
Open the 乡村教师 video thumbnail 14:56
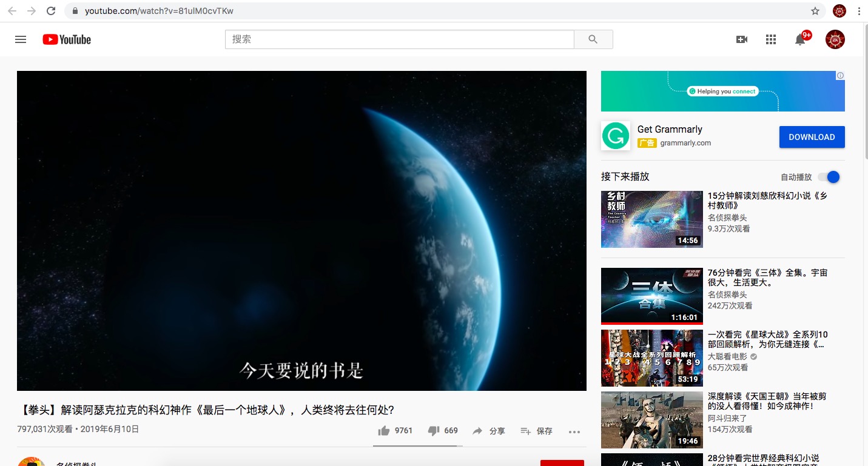652,219
